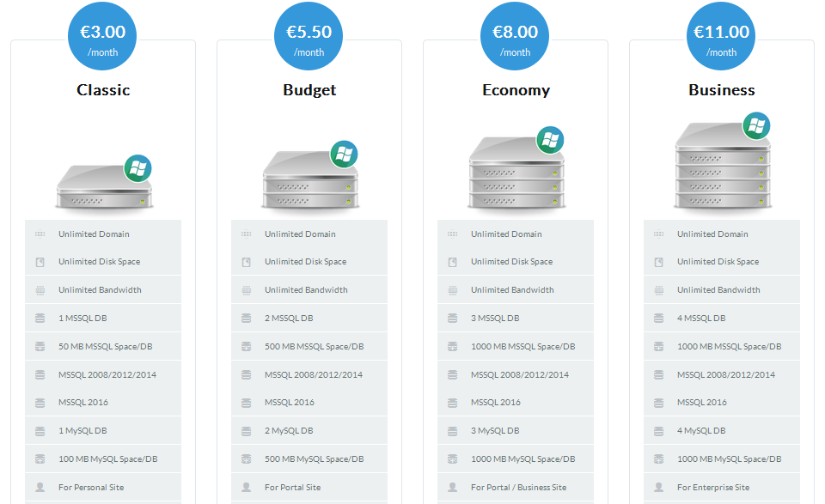Image resolution: width=825 pixels, height=504 pixels.
Task: Select the Economy plan heading
Action: [x=516, y=90]
